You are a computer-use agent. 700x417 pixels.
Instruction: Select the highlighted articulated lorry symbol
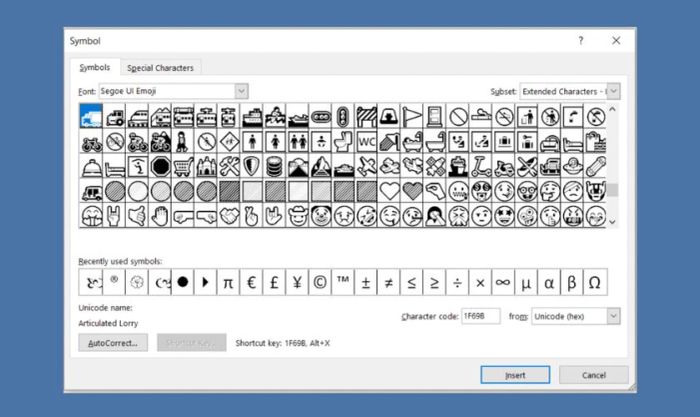click(91, 116)
